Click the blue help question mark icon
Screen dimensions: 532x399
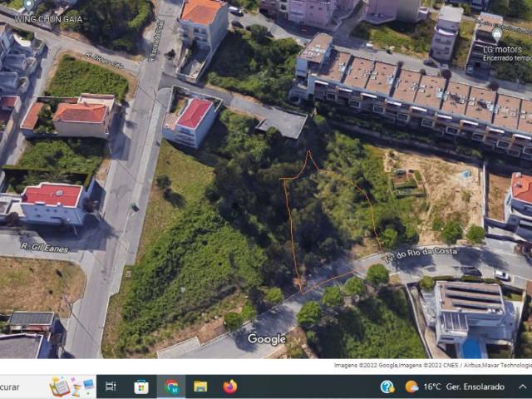click(387, 387)
